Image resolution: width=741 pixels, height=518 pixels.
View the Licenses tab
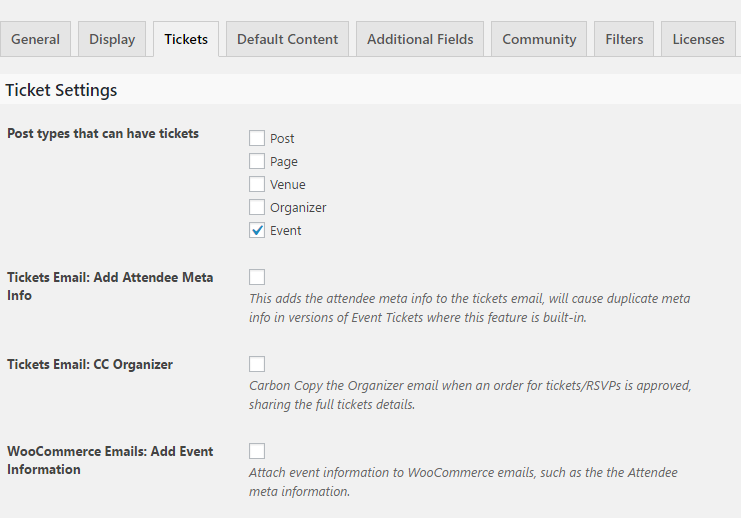coord(698,39)
